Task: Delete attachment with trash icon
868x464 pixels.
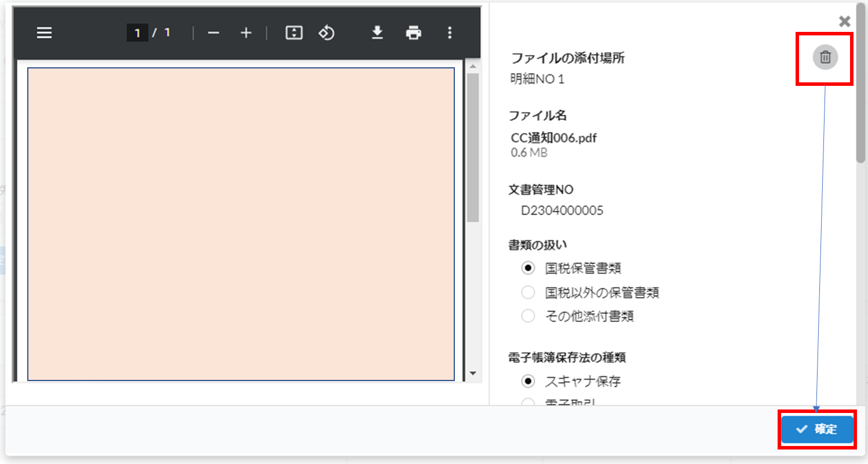Action: coord(825,57)
